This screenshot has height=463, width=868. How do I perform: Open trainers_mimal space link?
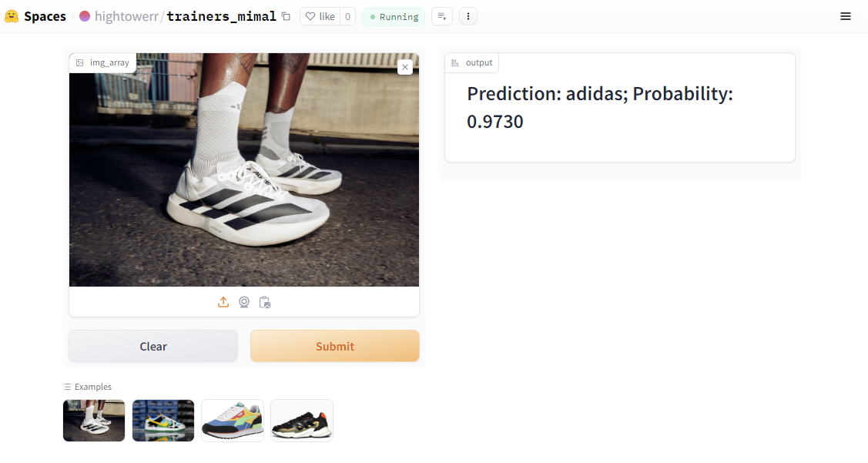point(222,17)
